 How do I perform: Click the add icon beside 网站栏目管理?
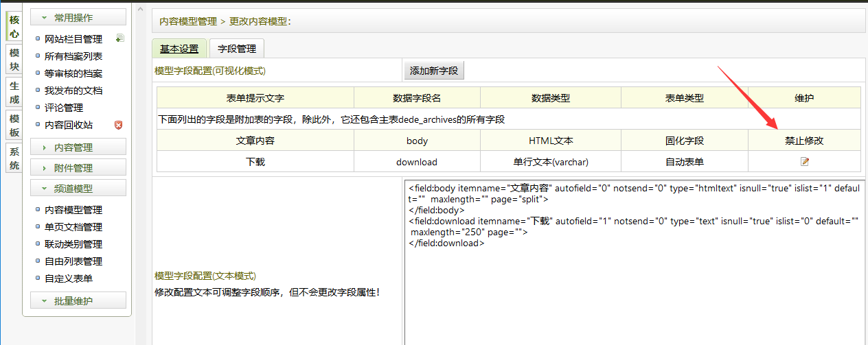tap(119, 38)
